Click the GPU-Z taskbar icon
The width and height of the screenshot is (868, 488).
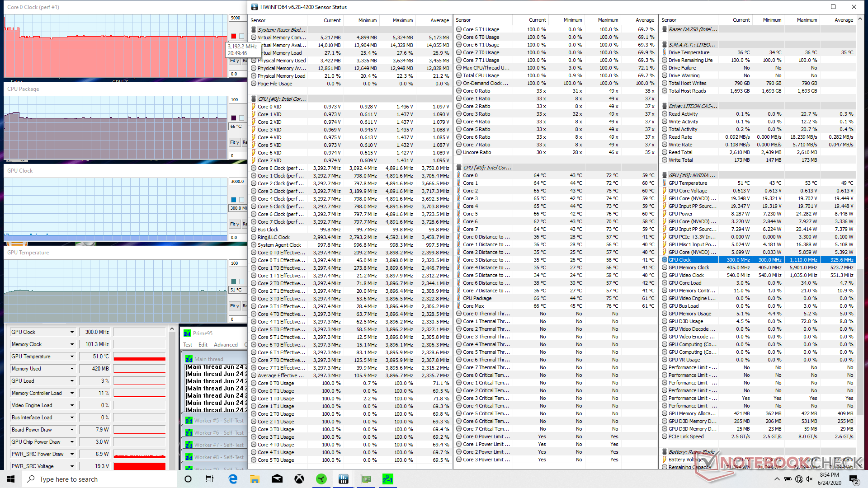[366, 479]
